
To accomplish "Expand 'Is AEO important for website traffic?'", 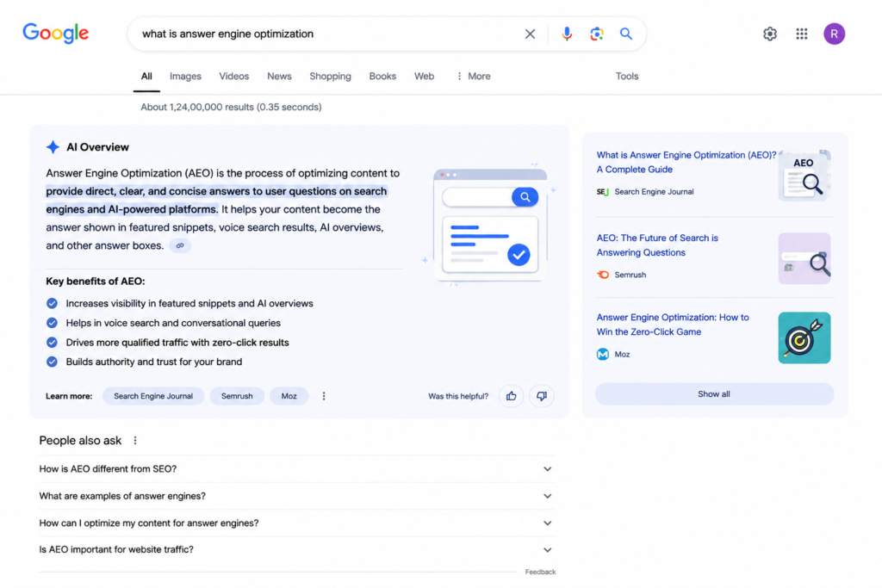I will [296, 550].
